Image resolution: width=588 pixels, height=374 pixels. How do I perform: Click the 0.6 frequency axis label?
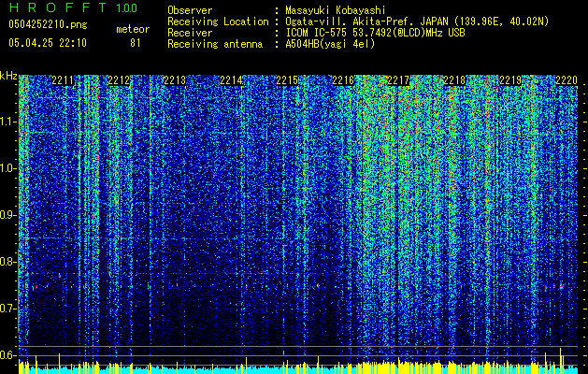tap(8, 355)
